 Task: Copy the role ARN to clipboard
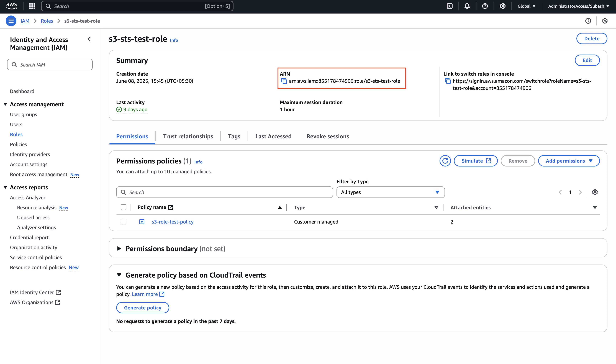click(x=284, y=81)
